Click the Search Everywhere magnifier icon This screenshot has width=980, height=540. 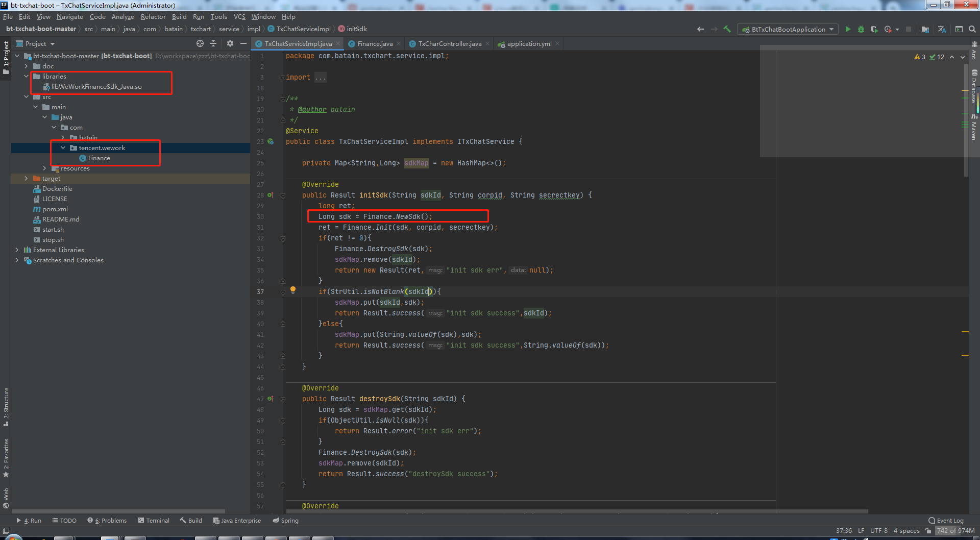(972, 29)
